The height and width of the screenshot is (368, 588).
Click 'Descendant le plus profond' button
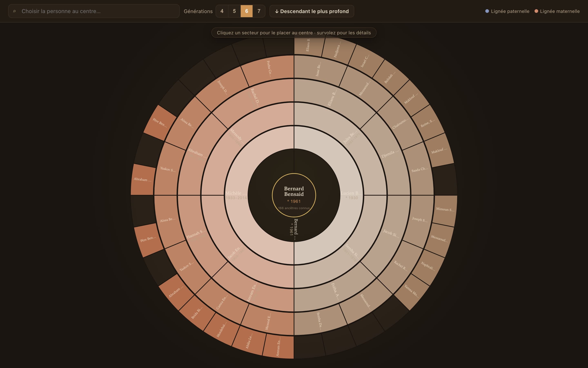coord(312,11)
